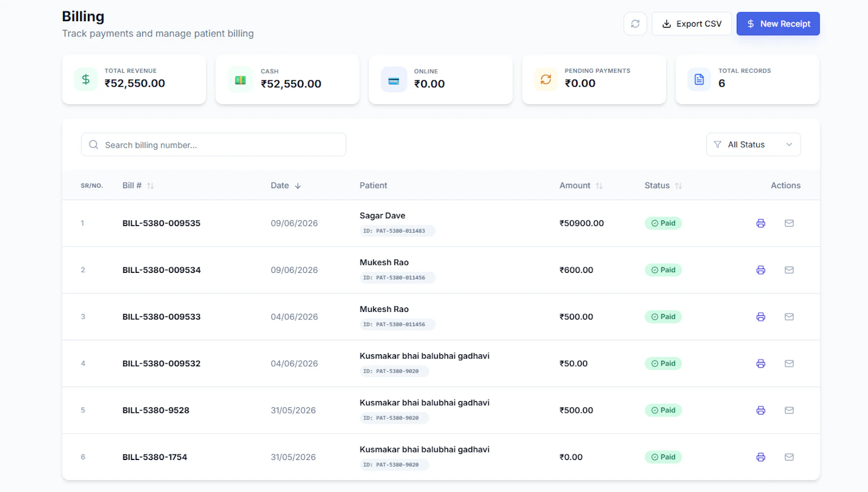
Task: Click Paid status badge for BILL-5380-9528
Action: [663, 411]
